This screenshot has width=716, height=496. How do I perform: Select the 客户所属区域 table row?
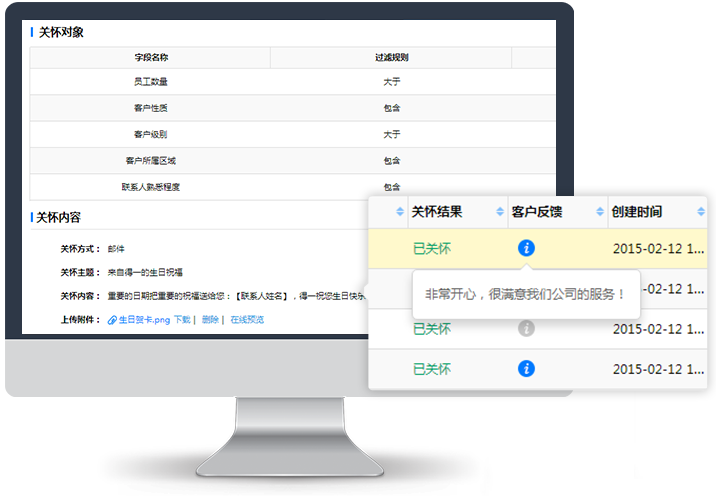pyautogui.click(x=150, y=160)
